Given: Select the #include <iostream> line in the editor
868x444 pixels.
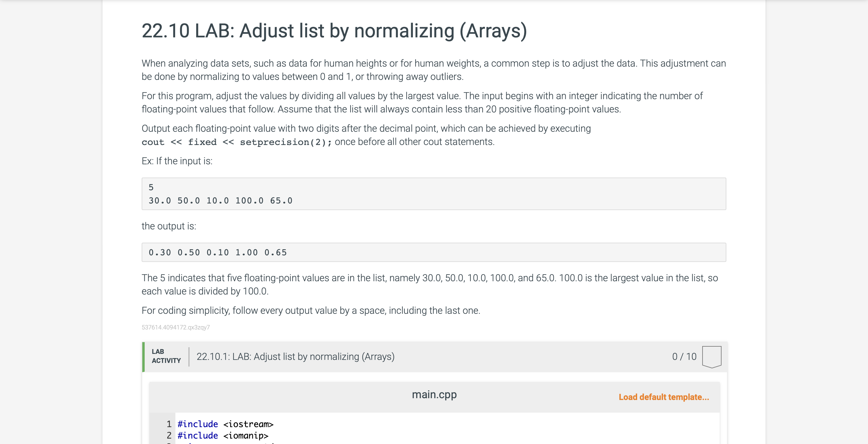Looking at the screenshot, I should (x=225, y=424).
